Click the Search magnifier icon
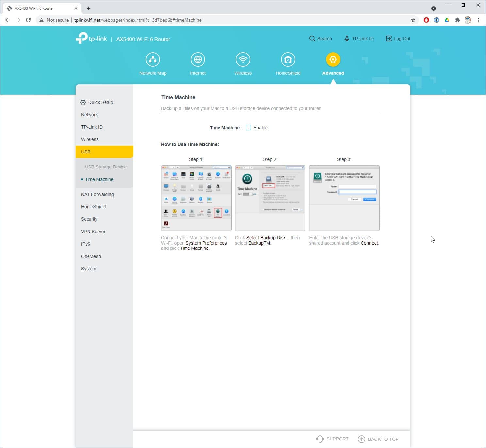This screenshot has width=486, height=448. [x=312, y=39]
